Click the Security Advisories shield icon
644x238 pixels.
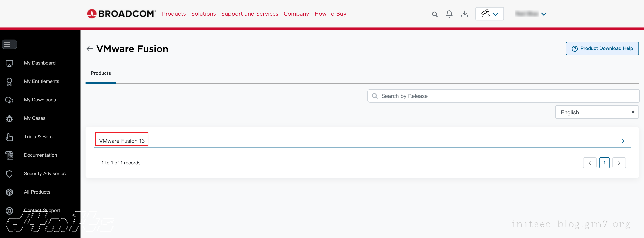pyautogui.click(x=10, y=174)
